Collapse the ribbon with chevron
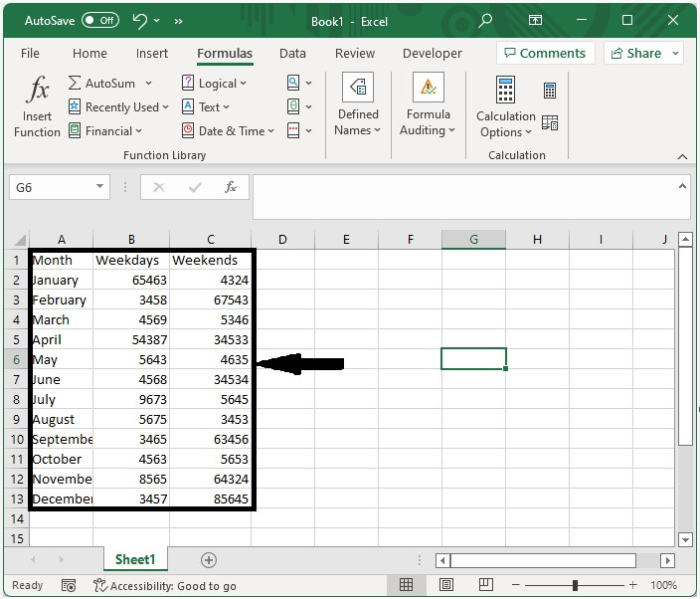The width and height of the screenshot is (700, 599). (682, 157)
